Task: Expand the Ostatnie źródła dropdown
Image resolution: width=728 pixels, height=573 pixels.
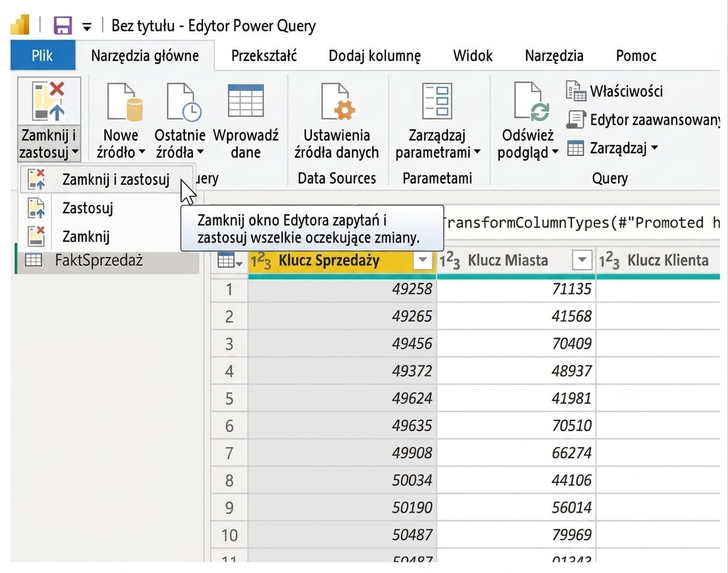Action: 200,151
